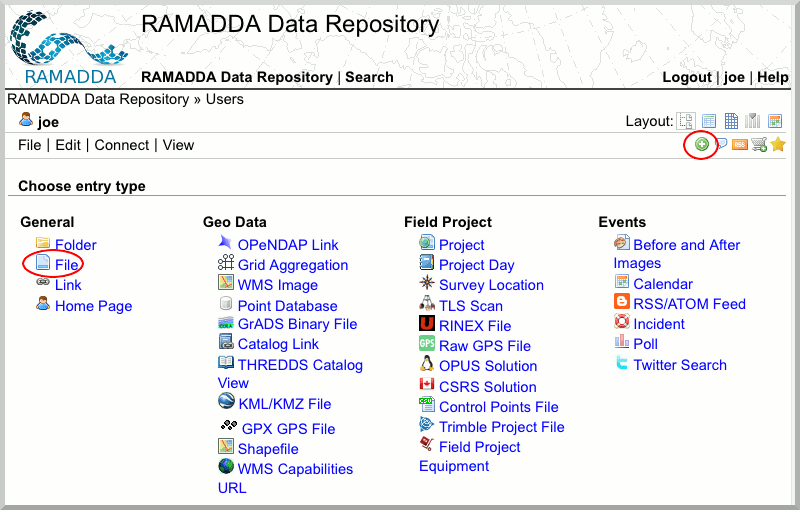Add entry to cart with shopping cart icon
Image resolution: width=800 pixels, height=510 pixels.
(759, 145)
